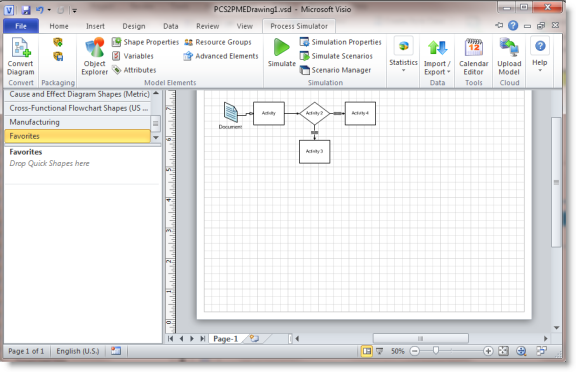Viewport: 576px width, 372px height.
Task: Toggle Full Screen view icon in the status bar
Action: (x=379, y=351)
